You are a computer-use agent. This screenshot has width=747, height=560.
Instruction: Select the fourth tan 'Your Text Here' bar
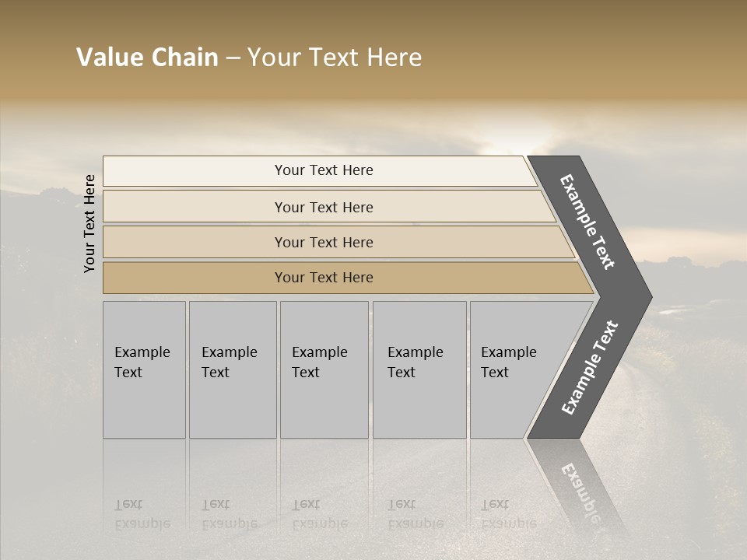tap(323, 278)
